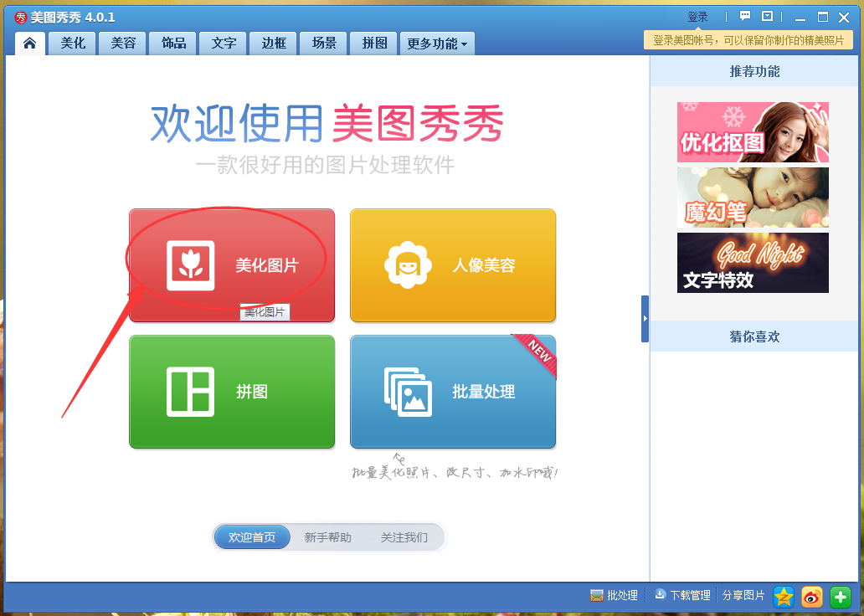Select the 场景 tab
Viewport: 864px width, 616px height.
324,43
